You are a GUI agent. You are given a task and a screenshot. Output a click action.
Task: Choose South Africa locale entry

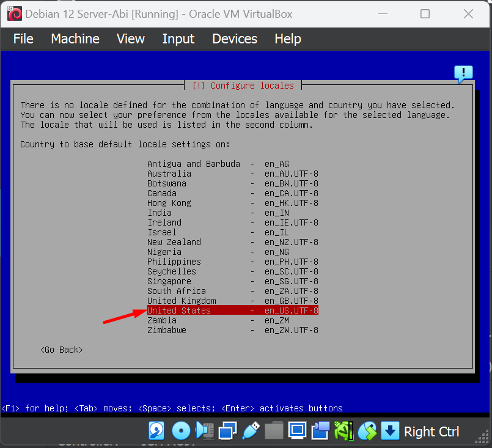point(233,291)
